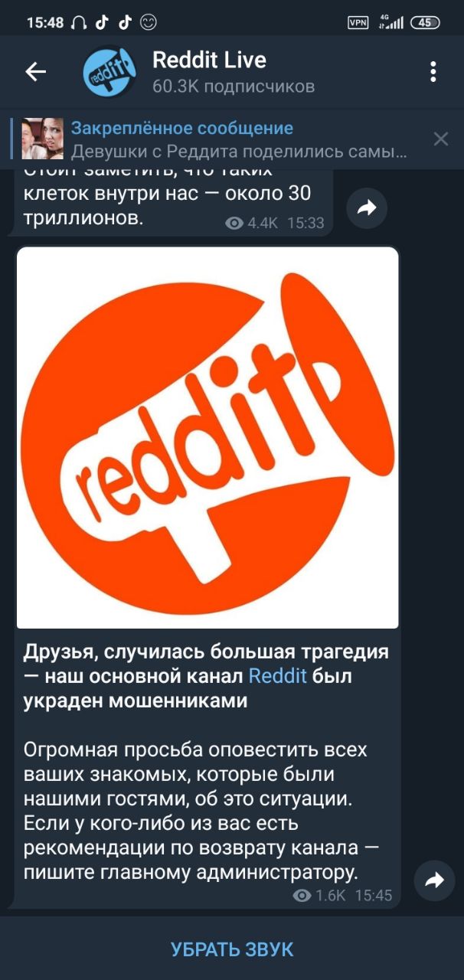Image resolution: width=464 pixels, height=980 pixels.
Task: Open the Reddit Live channel avatar
Action: click(x=109, y=72)
